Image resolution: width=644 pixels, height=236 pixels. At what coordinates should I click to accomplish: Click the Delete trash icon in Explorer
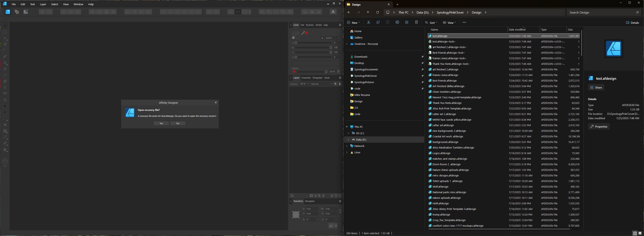click(x=416, y=23)
